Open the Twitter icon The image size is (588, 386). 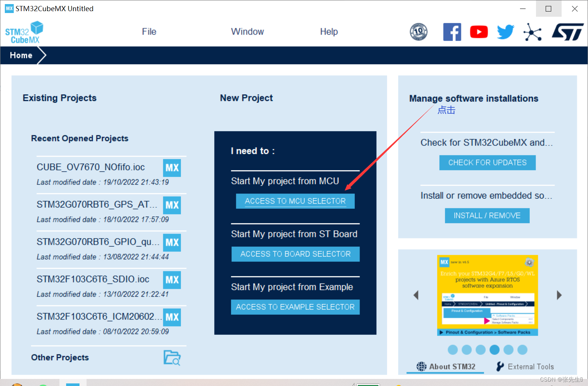tap(506, 32)
